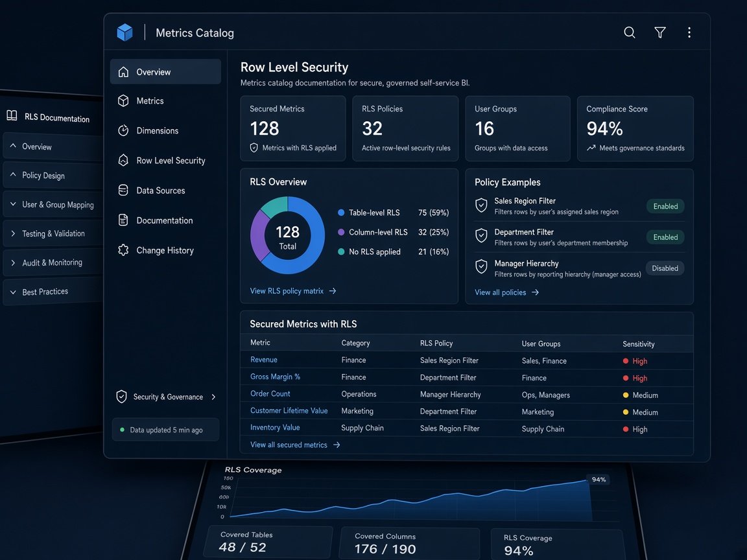Click the yellow sensitivity dot in Order Count row
Image resolution: width=747 pixels, height=560 pixels.
pos(626,395)
